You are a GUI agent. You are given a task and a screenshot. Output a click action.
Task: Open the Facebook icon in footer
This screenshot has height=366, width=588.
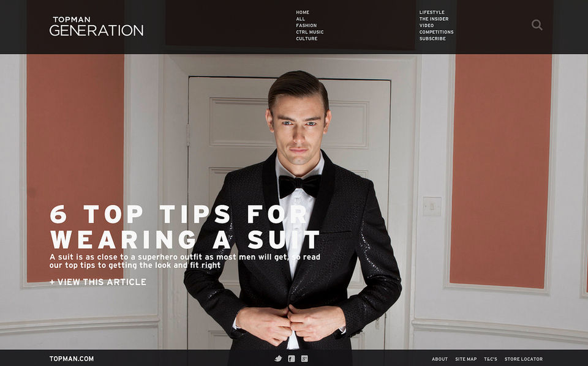pos(292,359)
